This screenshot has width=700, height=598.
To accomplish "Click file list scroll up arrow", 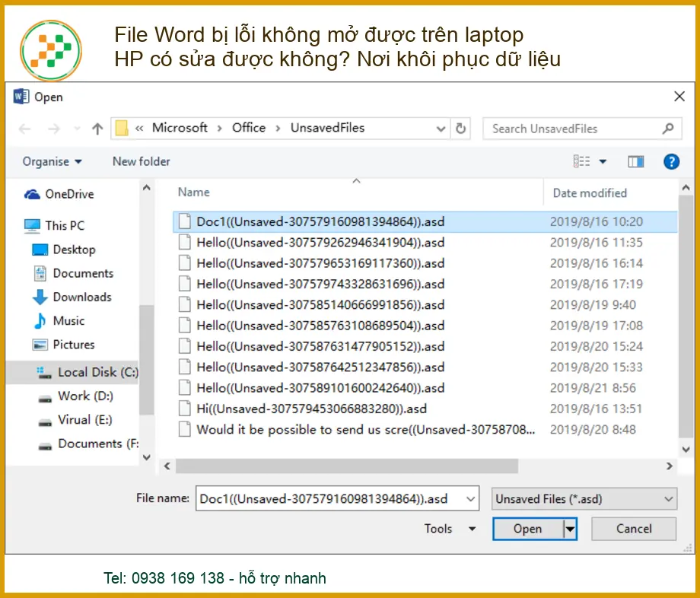I will [x=686, y=189].
